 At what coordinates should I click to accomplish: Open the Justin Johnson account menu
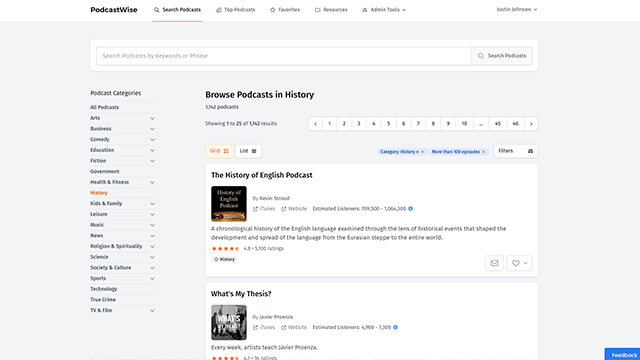pos(517,9)
